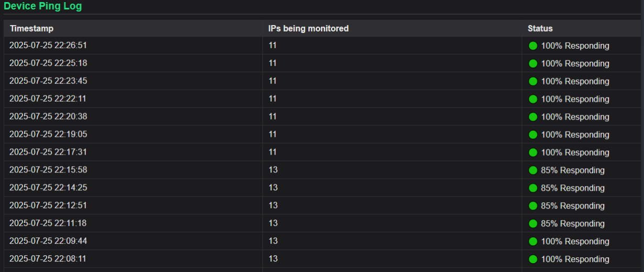Click green status dot for 22:08:11 entry

point(533,259)
